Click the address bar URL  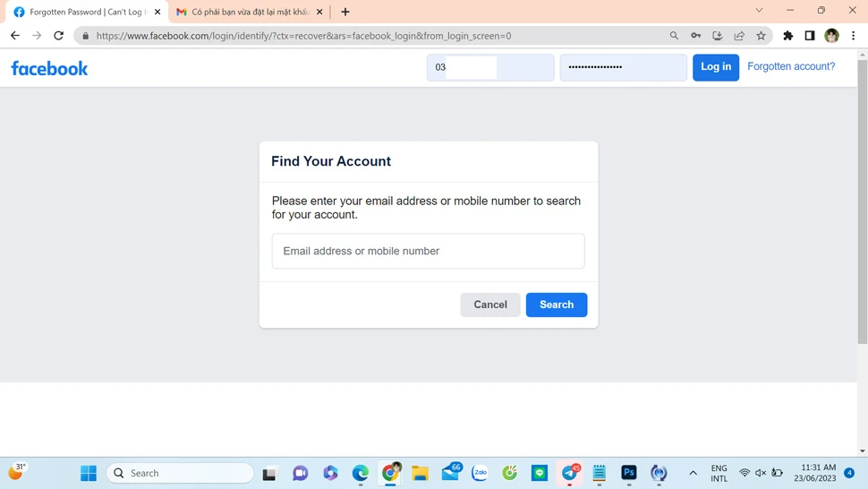tap(303, 36)
